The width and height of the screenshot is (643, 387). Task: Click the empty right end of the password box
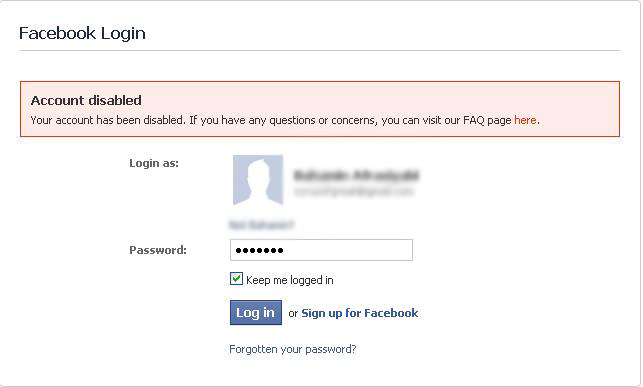(x=369, y=250)
